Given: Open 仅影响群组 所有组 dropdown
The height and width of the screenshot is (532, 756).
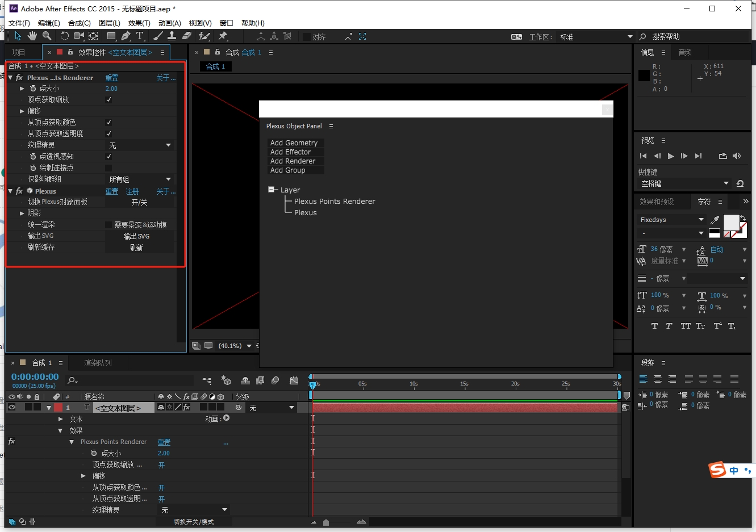Looking at the screenshot, I should pyautogui.click(x=140, y=179).
